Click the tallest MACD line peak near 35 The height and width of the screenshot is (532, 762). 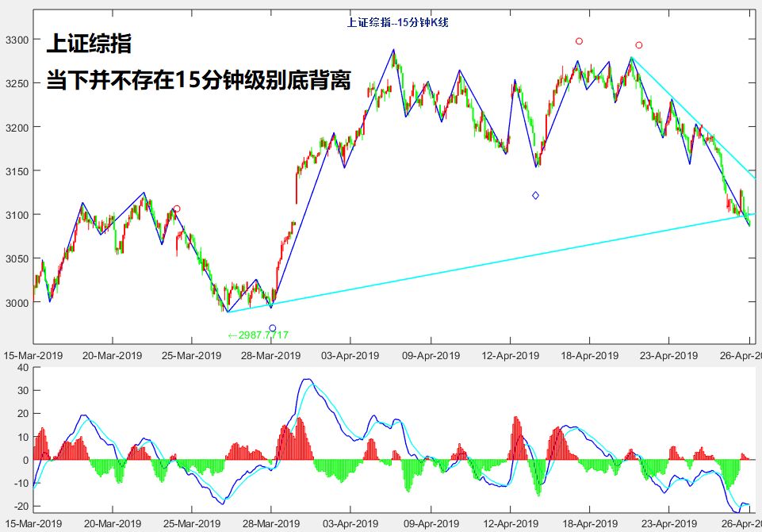click(307, 380)
